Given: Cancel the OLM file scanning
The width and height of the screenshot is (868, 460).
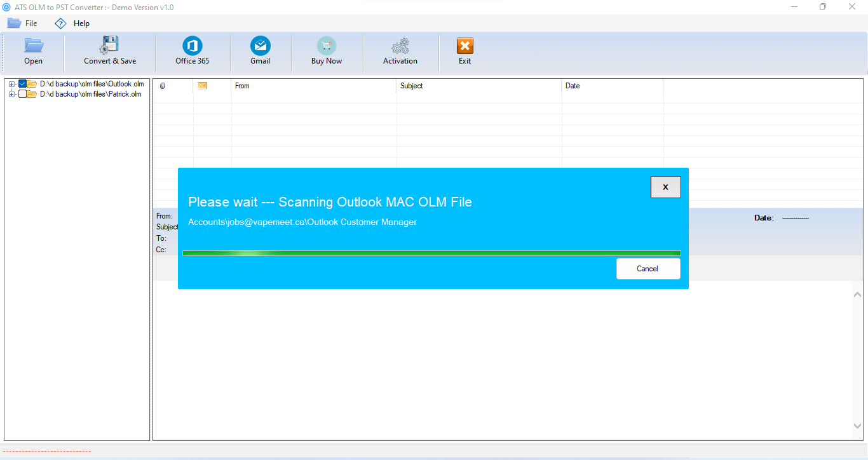Looking at the screenshot, I should click(648, 269).
